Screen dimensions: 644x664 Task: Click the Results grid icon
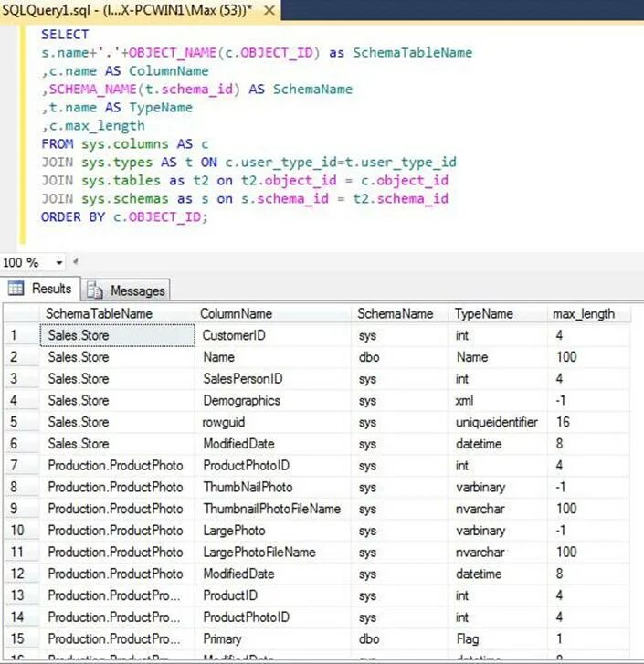coord(16,289)
